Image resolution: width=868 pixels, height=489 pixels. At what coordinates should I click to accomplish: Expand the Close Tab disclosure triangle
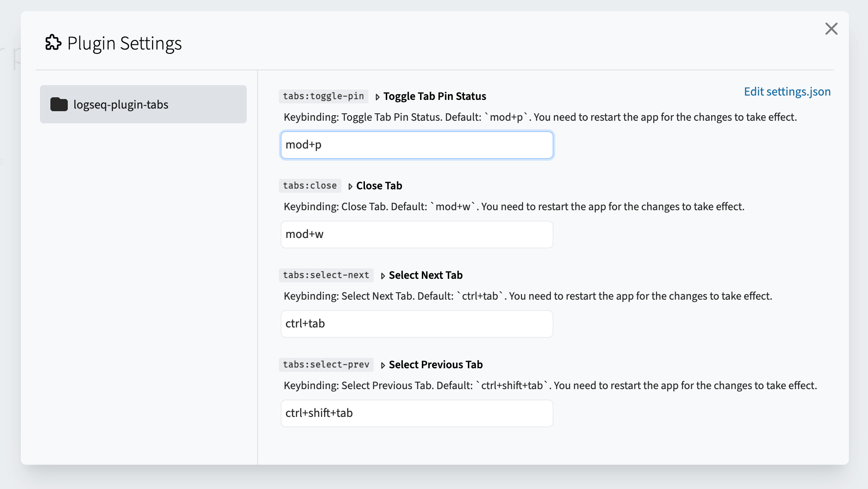350,186
